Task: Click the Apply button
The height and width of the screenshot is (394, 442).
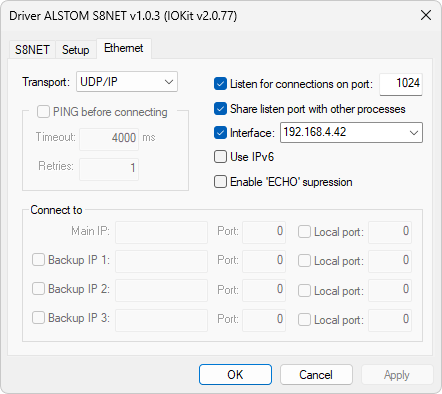Action: 397,375
